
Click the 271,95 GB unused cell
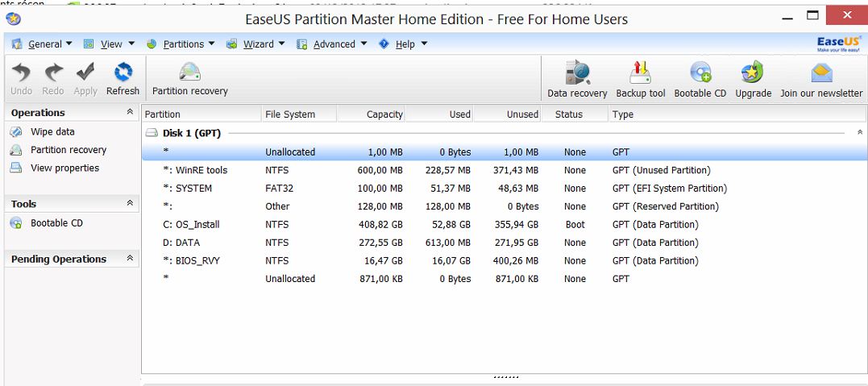tap(517, 243)
